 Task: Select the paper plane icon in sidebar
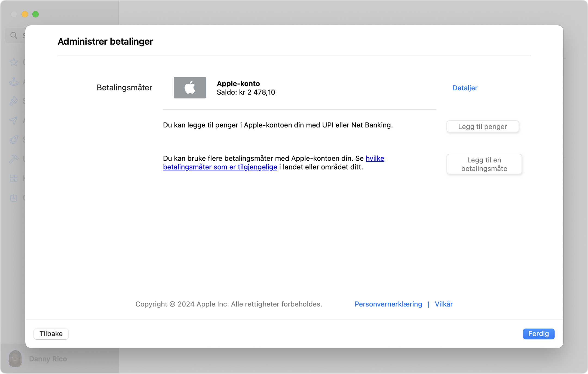point(14,120)
